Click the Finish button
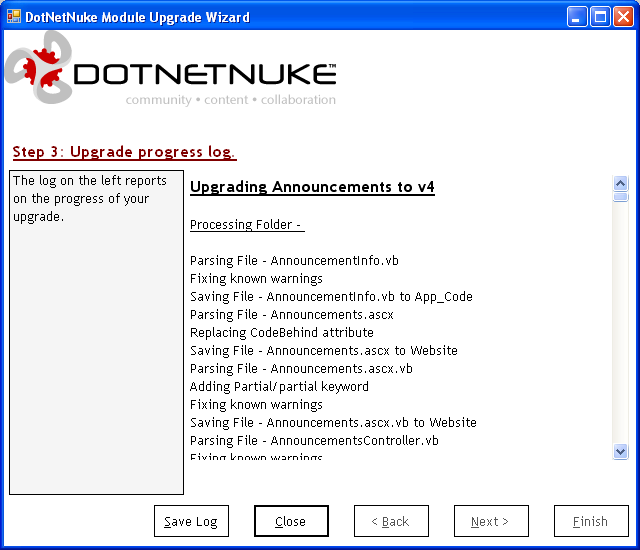The image size is (640, 550). (591, 521)
